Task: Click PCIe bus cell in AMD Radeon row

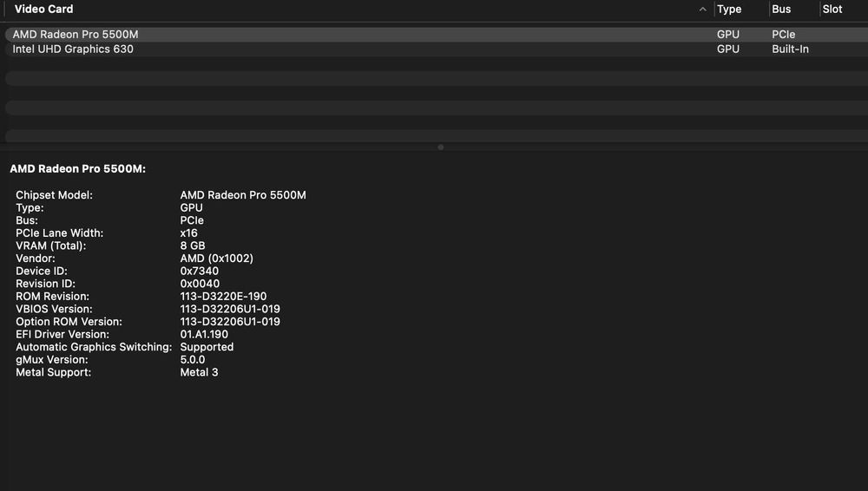Action: click(x=783, y=35)
